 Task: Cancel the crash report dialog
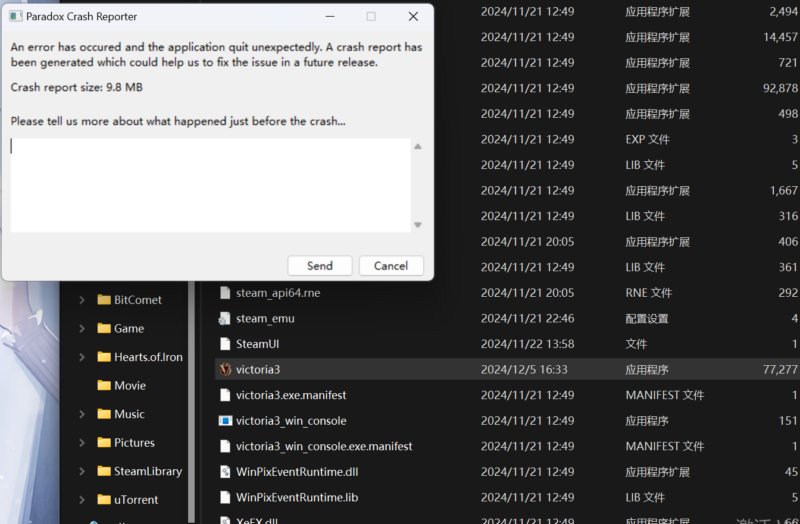(x=390, y=266)
